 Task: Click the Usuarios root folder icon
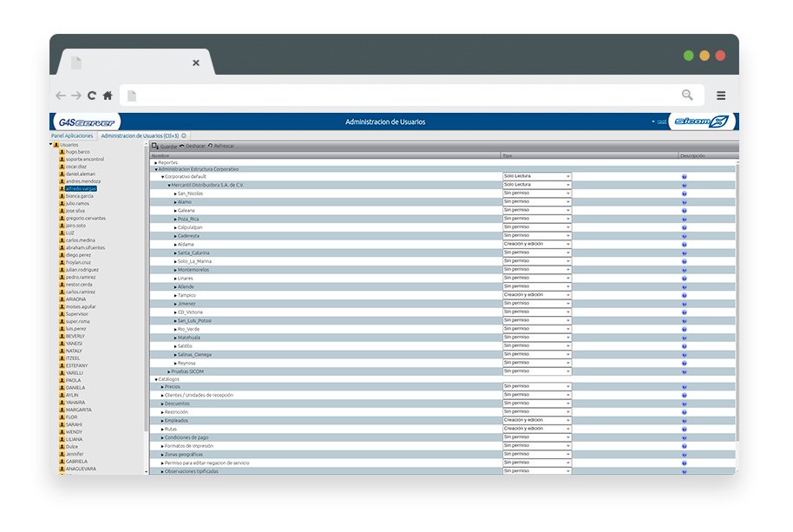(56, 145)
